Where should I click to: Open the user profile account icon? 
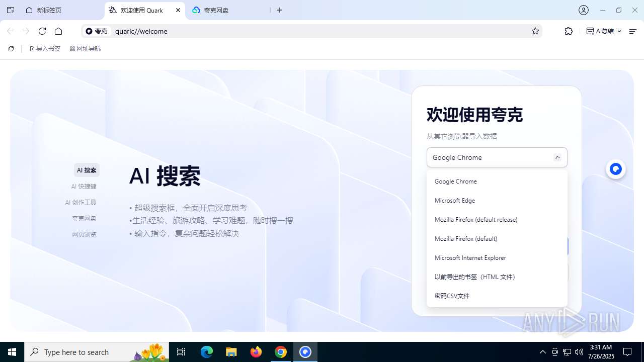tap(584, 10)
